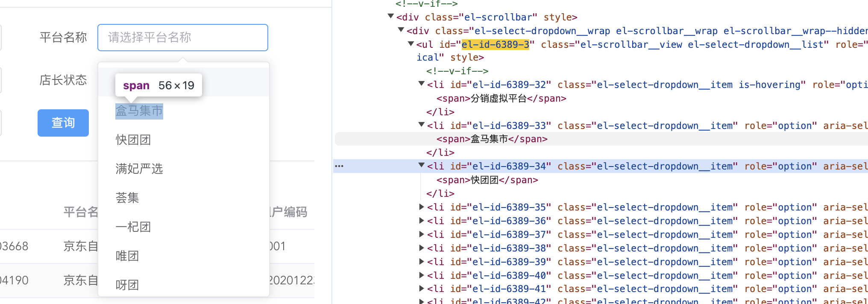Screen dimensions: 868x304
Task: Click the 京东自 cell in the 3668 row
Action: pos(81,246)
